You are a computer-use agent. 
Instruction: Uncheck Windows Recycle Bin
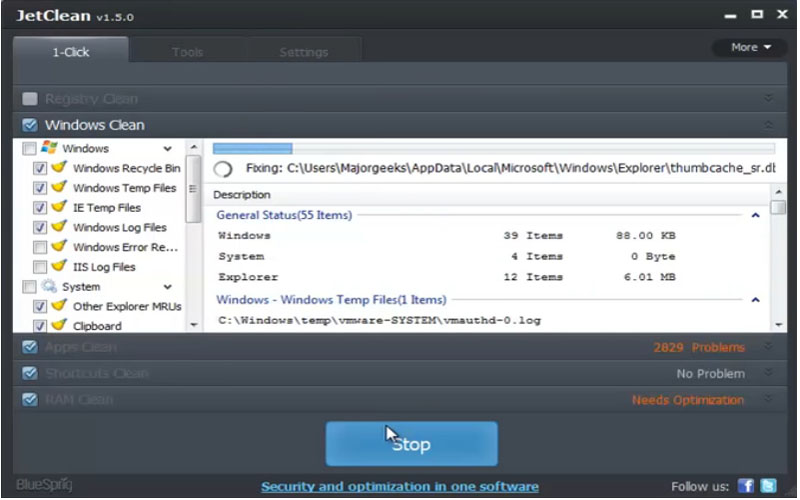[40, 168]
